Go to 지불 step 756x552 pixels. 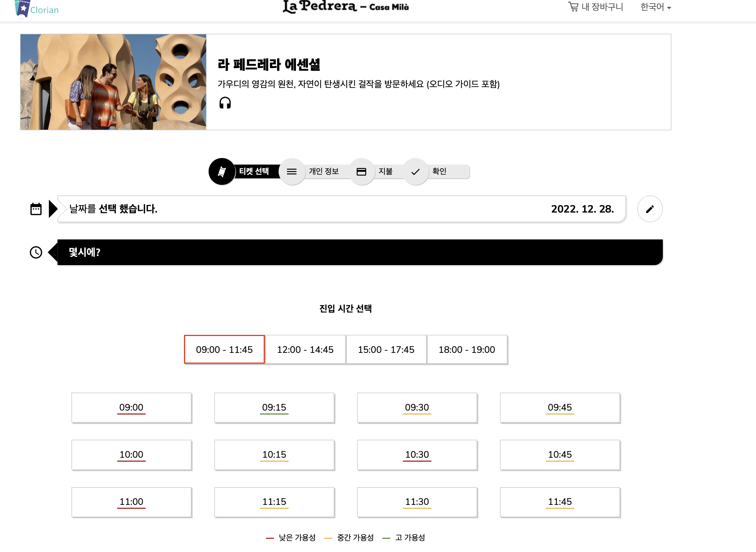point(385,171)
